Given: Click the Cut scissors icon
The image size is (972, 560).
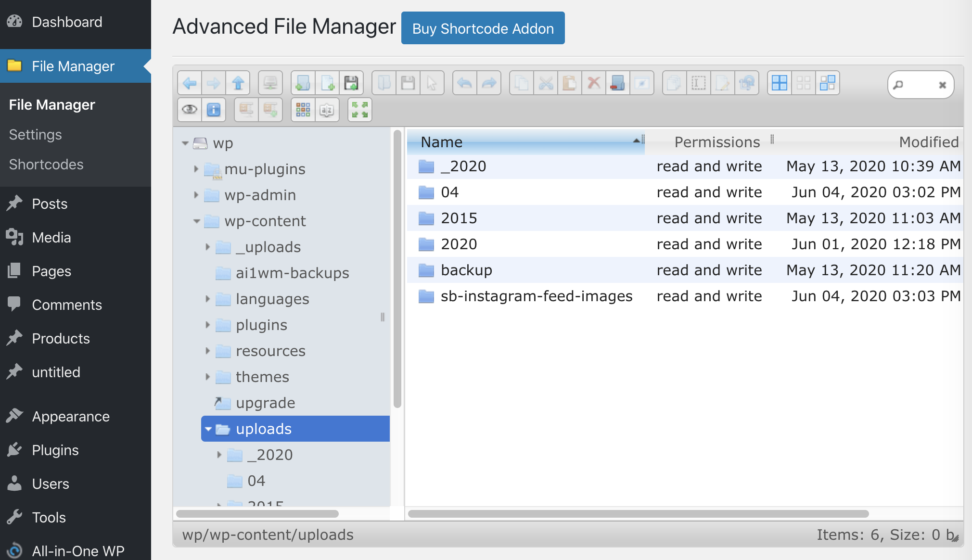Looking at the screenshot, I should (x=546, y=83).
